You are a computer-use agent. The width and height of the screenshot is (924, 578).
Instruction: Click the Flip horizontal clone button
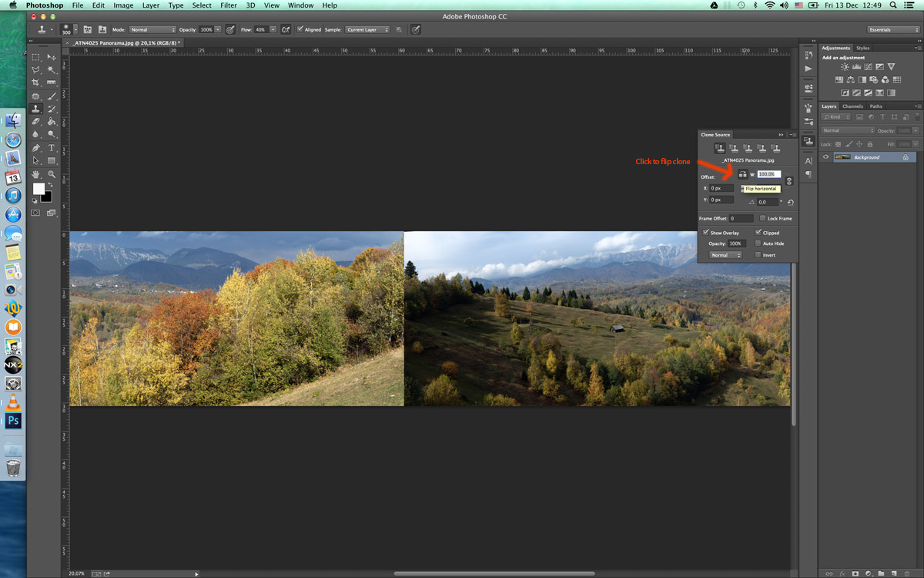click(x=742, y=175)
